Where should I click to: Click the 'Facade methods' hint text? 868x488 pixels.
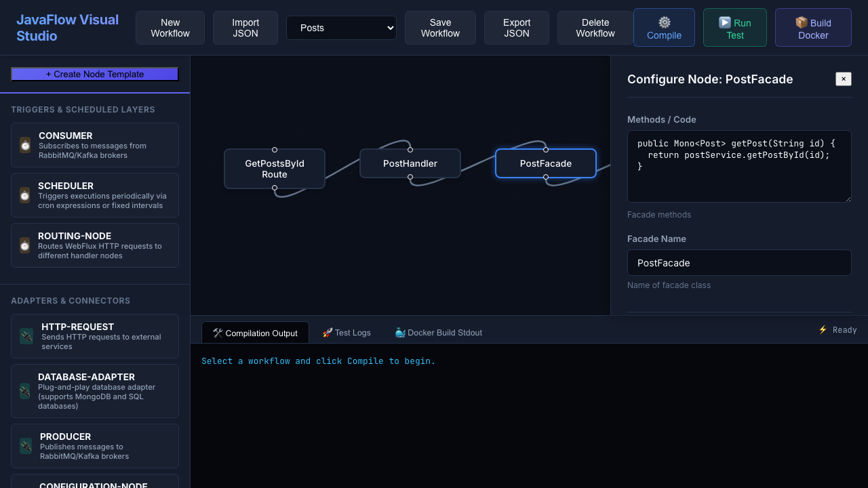pos(659,215)
